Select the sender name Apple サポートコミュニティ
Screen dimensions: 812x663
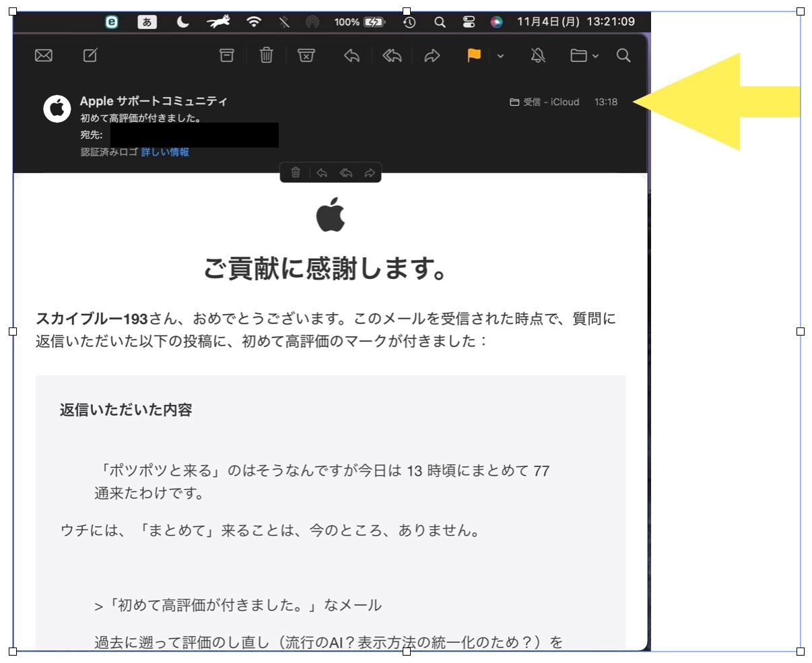pyautogui.click(x=154, y=102)
